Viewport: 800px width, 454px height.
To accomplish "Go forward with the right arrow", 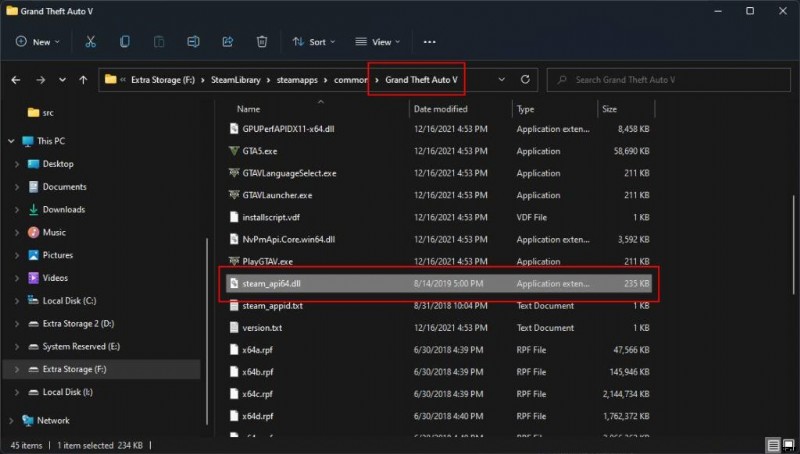I will 40,80.
